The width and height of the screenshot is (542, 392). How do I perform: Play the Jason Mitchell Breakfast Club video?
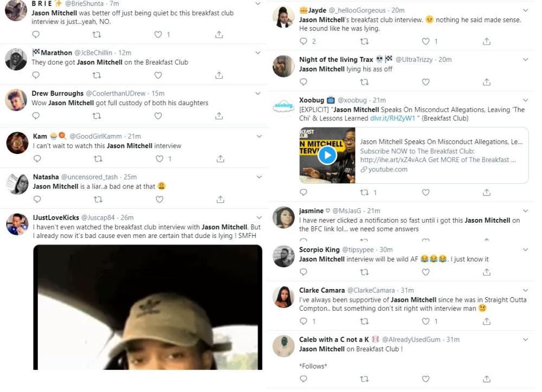pos(327,156)
